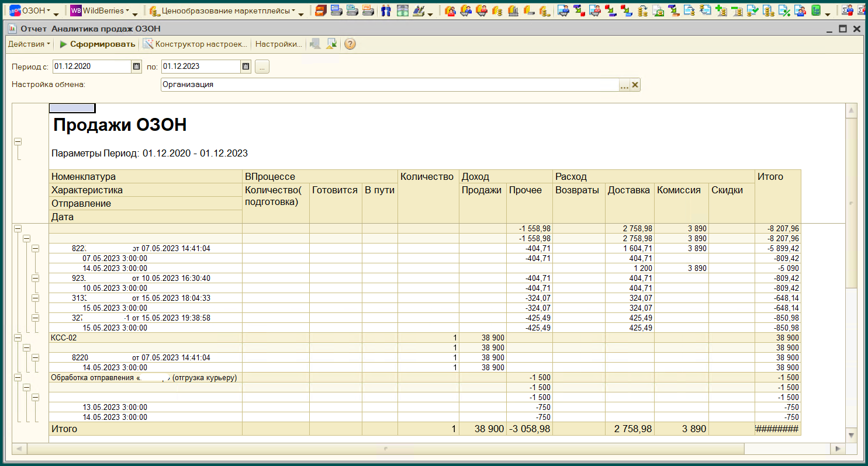This screenshot has width=868, height=466.
Task: Open calendar for the по date
Action: coord(245,67)
